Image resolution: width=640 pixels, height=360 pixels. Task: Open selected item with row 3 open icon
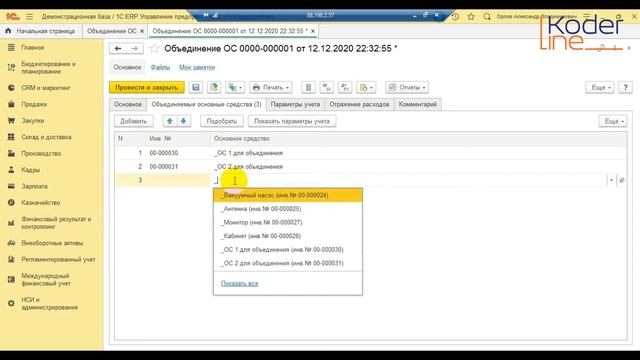(622, 180)
